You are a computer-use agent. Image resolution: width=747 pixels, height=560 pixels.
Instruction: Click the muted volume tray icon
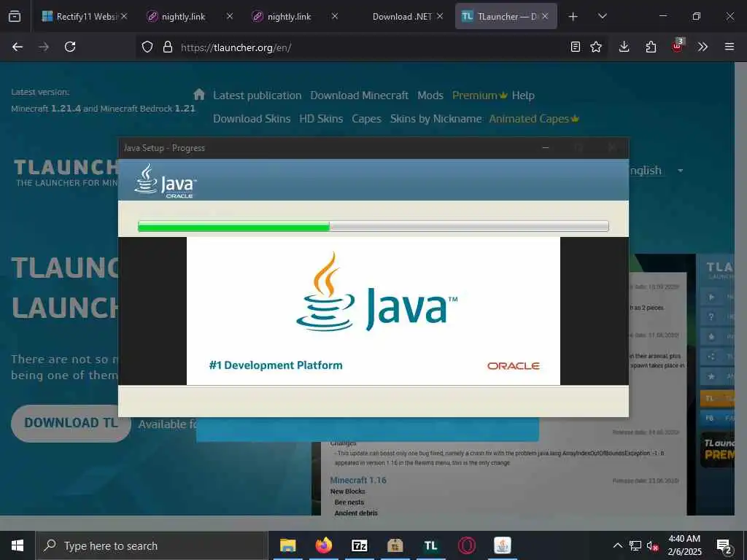pos(653,546)
